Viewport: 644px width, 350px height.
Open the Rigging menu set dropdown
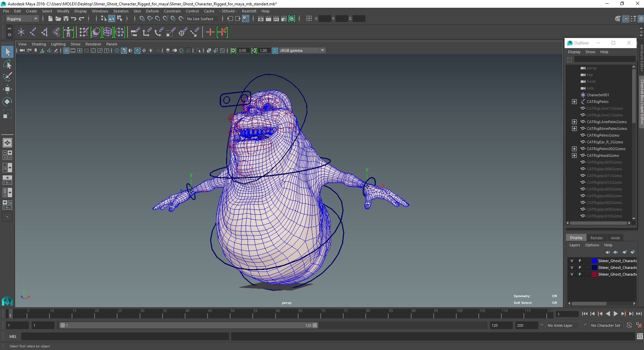(22, 19)
